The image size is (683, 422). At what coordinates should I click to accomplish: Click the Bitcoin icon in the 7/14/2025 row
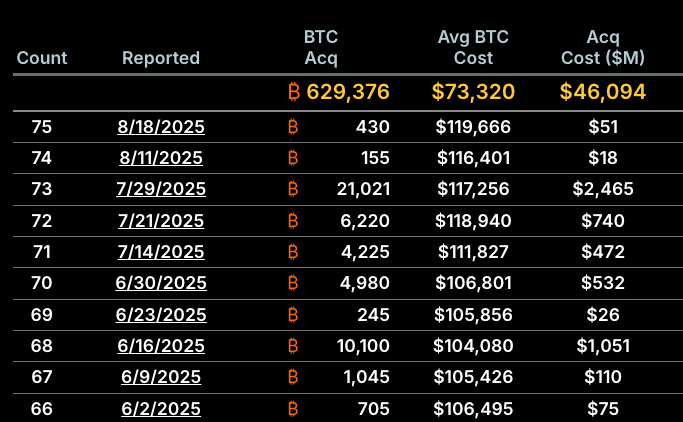[293, 252]
